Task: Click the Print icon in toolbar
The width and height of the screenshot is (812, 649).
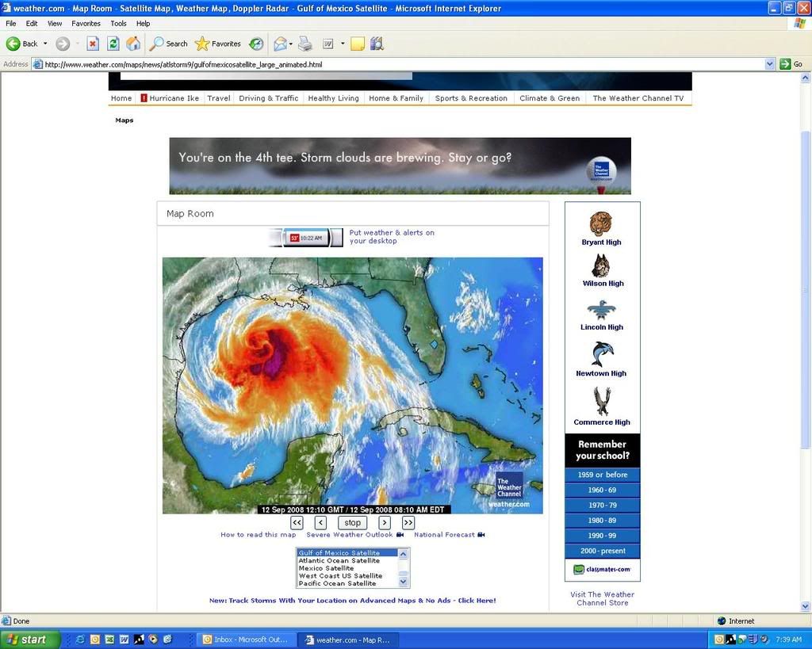Action: [x=305, y=44]
